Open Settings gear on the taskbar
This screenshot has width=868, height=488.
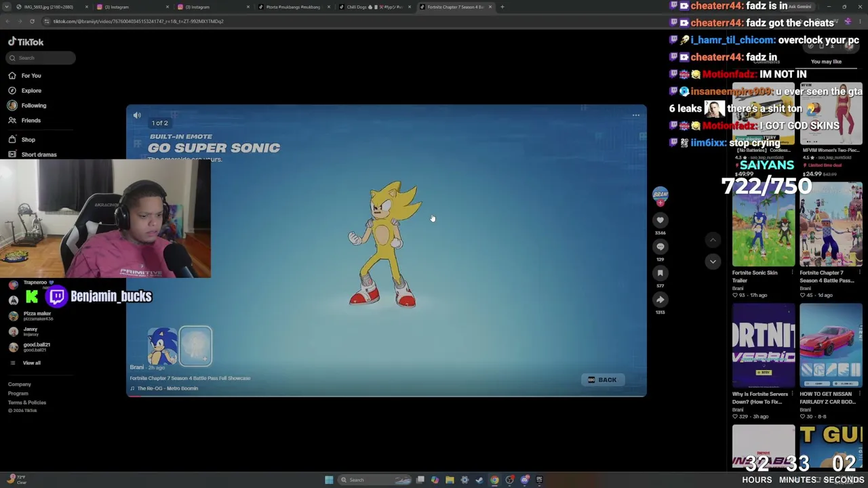coord(465,480)
